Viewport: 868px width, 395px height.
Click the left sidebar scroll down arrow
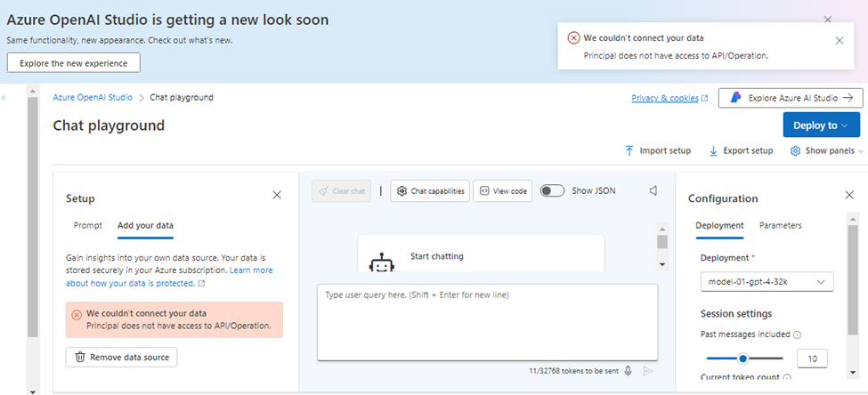(33, 391)
